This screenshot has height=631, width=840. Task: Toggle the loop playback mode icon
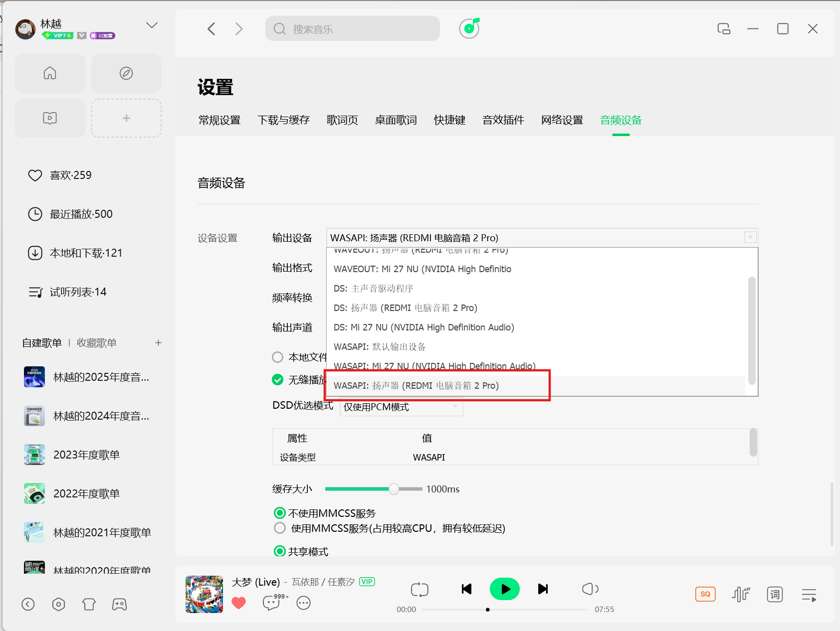point(420,590)
